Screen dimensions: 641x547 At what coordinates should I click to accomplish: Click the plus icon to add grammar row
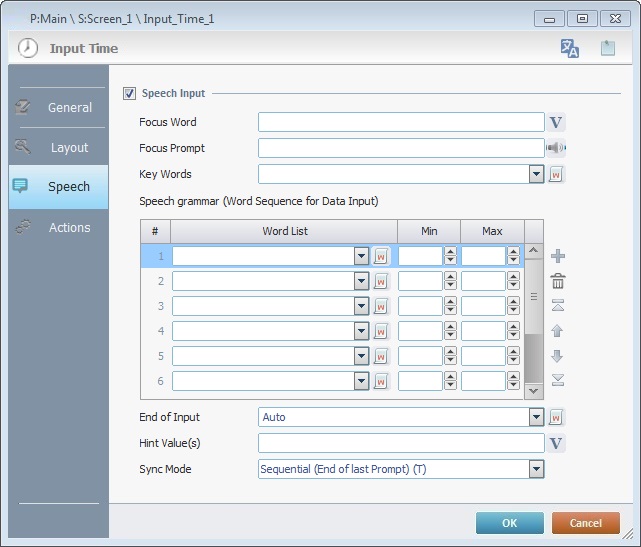[558, 257]
